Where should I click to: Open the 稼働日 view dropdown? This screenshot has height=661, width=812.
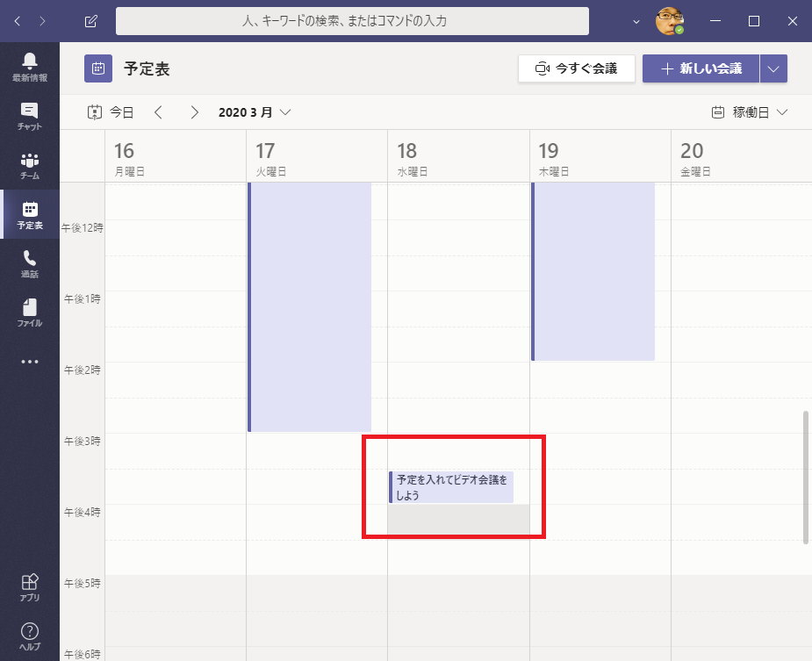[x=749, y=112]
